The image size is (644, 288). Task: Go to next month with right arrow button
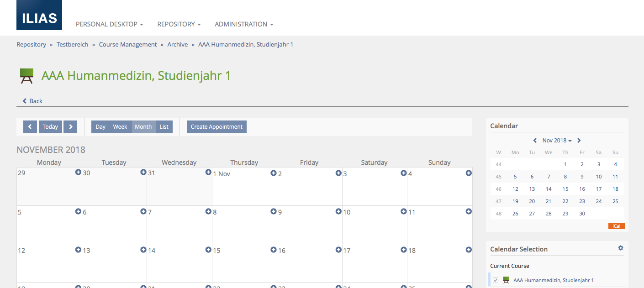coord(70,127)
